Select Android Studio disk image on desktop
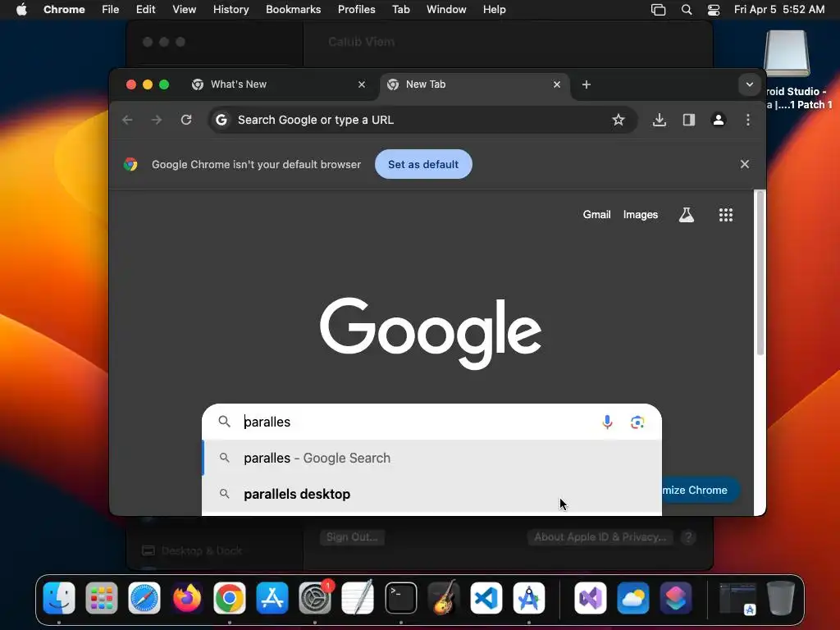This screenshot has height=630, width=840. point(787,53)
